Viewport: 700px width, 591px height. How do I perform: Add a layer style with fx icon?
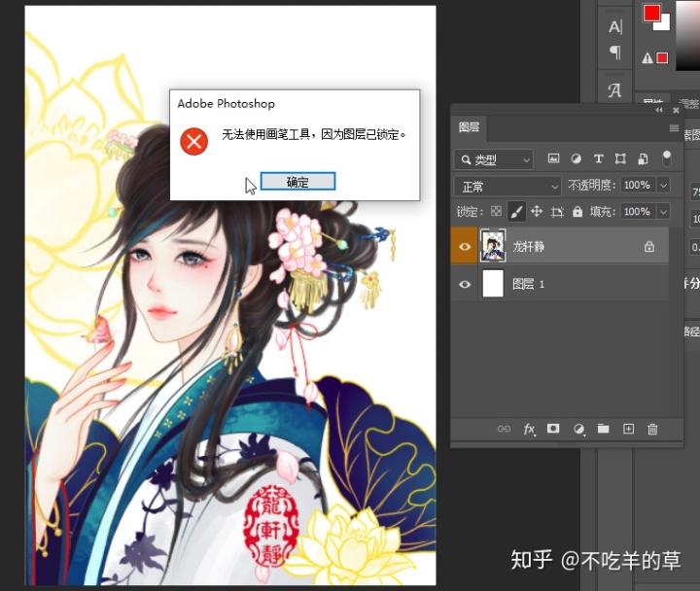tap(529, 429)
